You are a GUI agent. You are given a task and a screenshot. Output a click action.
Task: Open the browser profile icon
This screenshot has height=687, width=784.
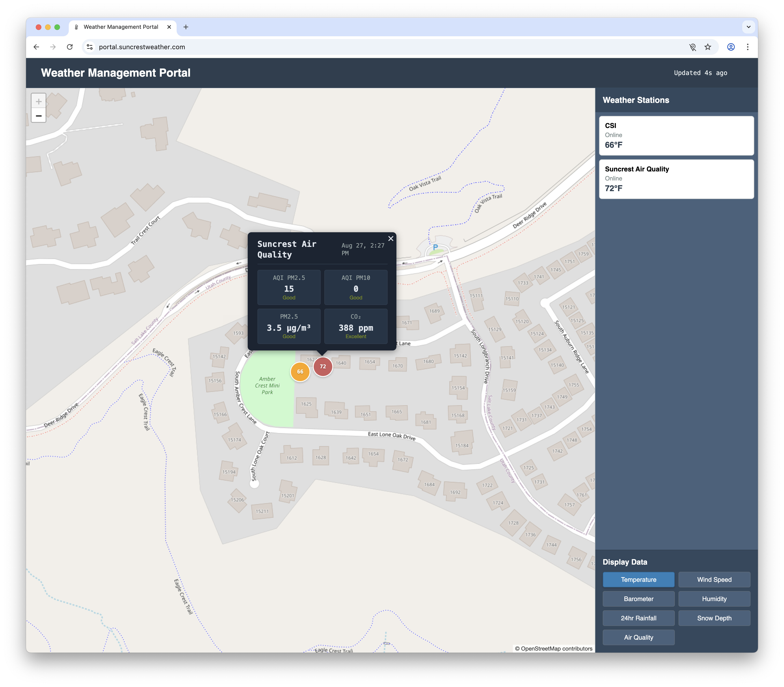[731, 47]
